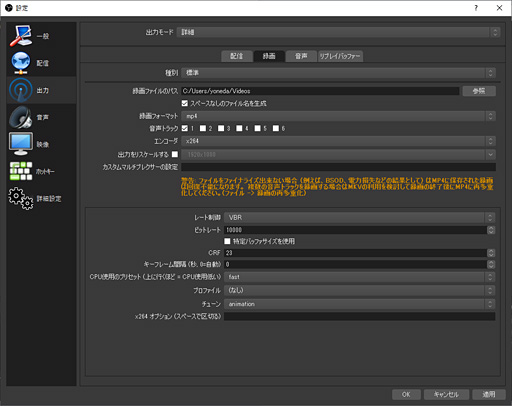Enable audio track 2 checkbox
The width and height of the screenshot is (512, 406).
pos(203,128)
